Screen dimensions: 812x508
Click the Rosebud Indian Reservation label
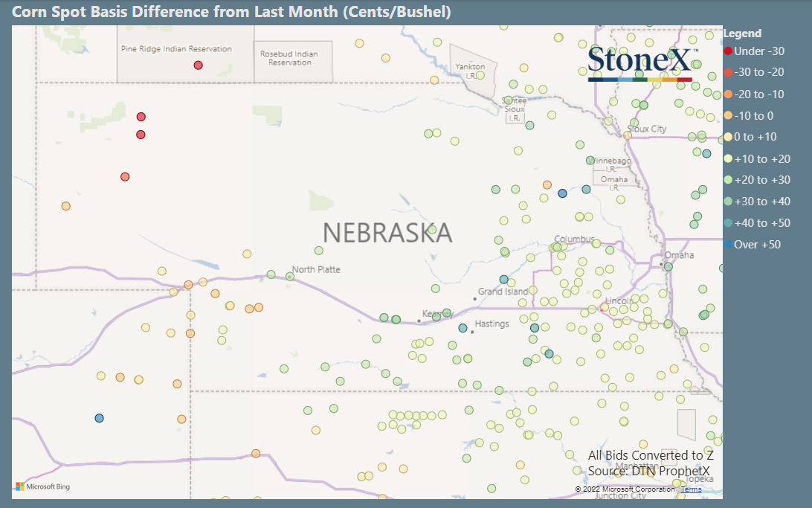coord(289,58)
